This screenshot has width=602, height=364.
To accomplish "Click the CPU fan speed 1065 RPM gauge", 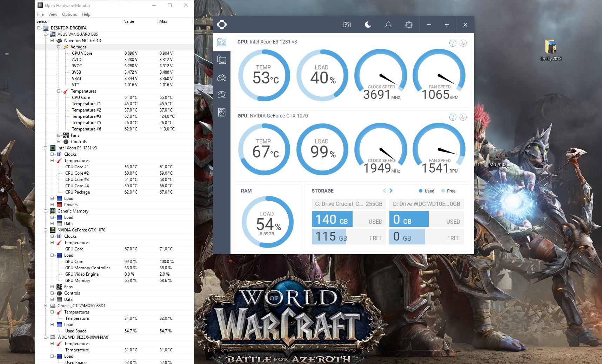I will [439, 75].
